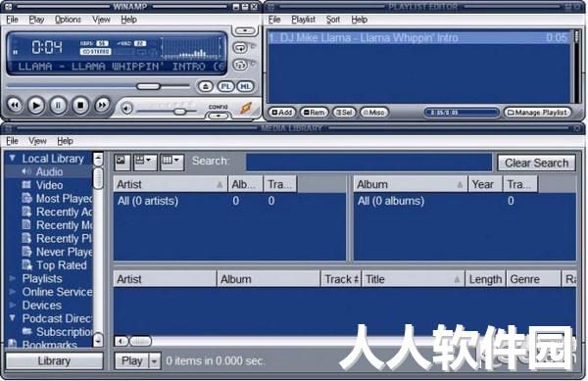Open Winamp File menu
The width and height of the screenshot is (588, 381).
12,20
